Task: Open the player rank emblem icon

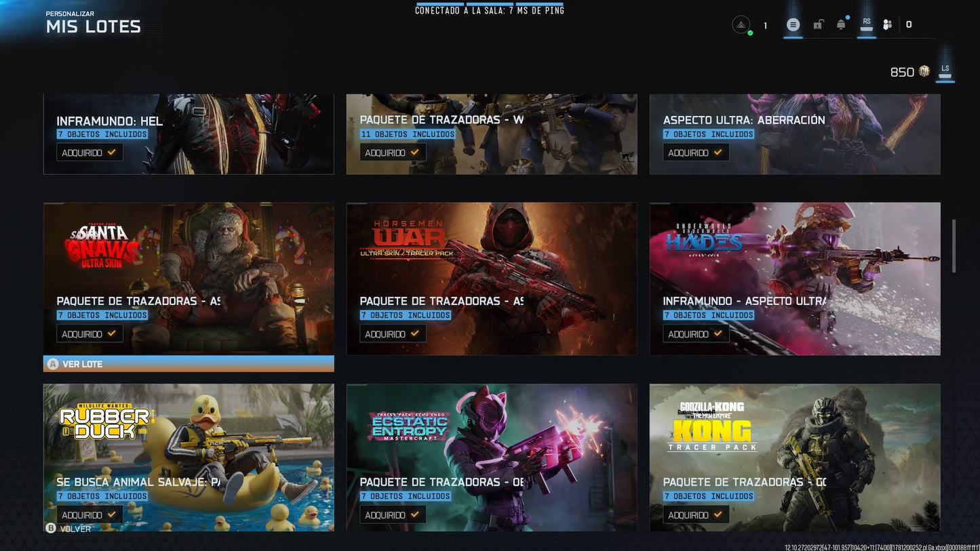Action: 741,25
